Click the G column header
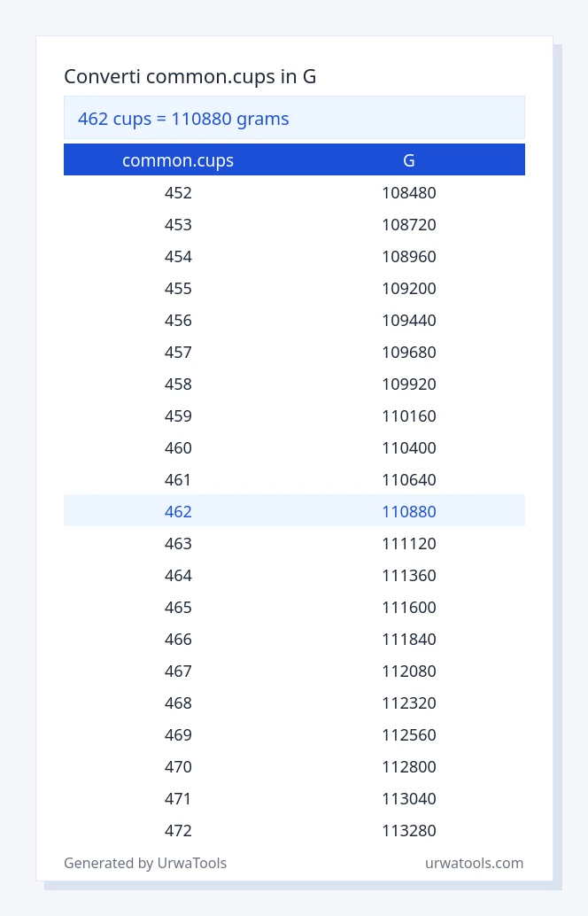Viewport: 588px width, 916px height. coord(409,160)
